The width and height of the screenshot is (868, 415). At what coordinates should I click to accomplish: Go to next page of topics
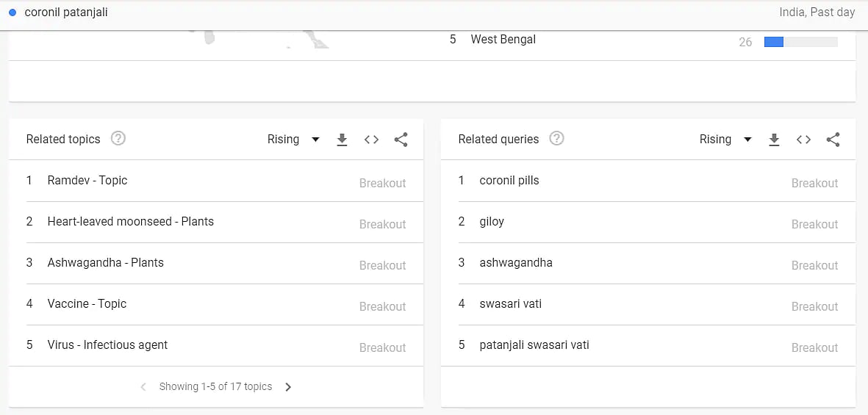coord(288,387)
